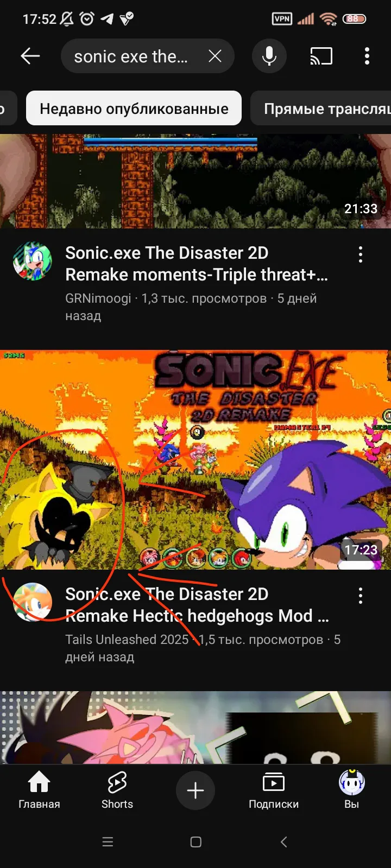The width and height of the screenshot is (391, 868).
Task: Open the Tails Unleashed 2025 channel avatar
Action: click(x=33, y=602)
